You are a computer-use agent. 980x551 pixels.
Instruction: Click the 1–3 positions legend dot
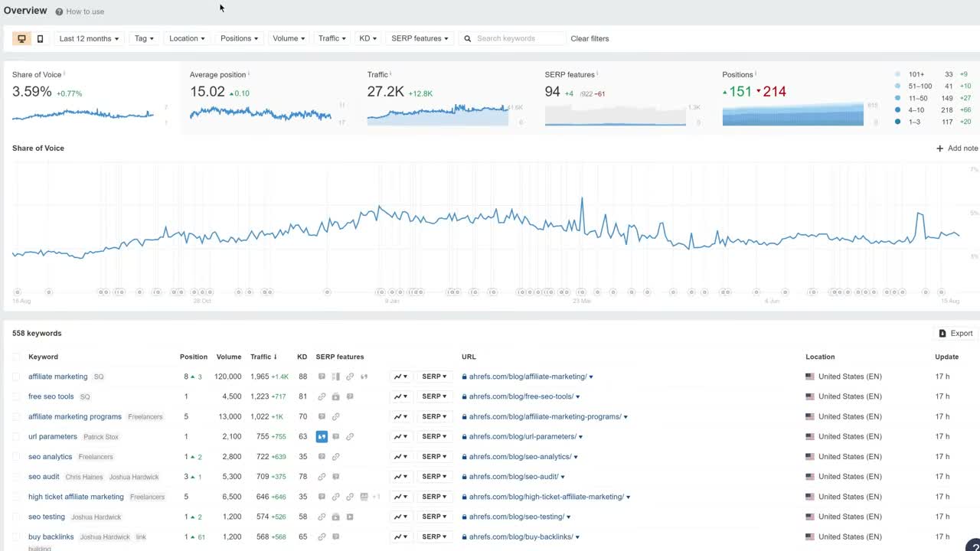click(897, 122)
